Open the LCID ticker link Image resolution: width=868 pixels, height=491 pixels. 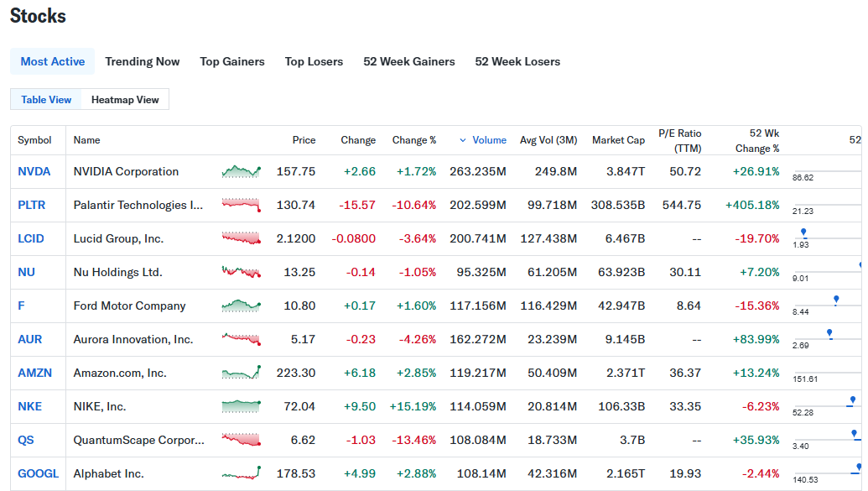[30, 239]
